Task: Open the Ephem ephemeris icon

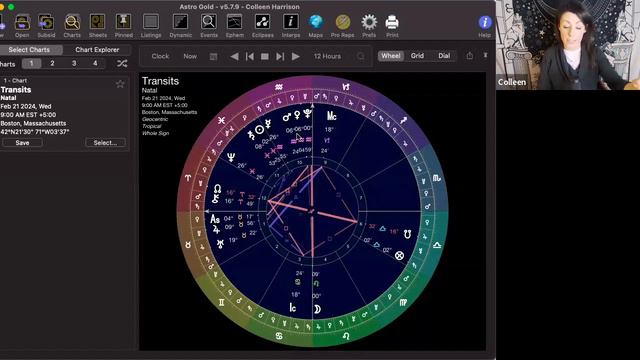Action: [235, 22]
